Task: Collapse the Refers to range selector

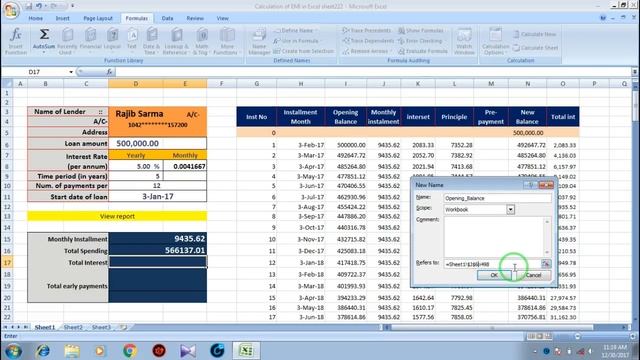Action: (546, 264)
